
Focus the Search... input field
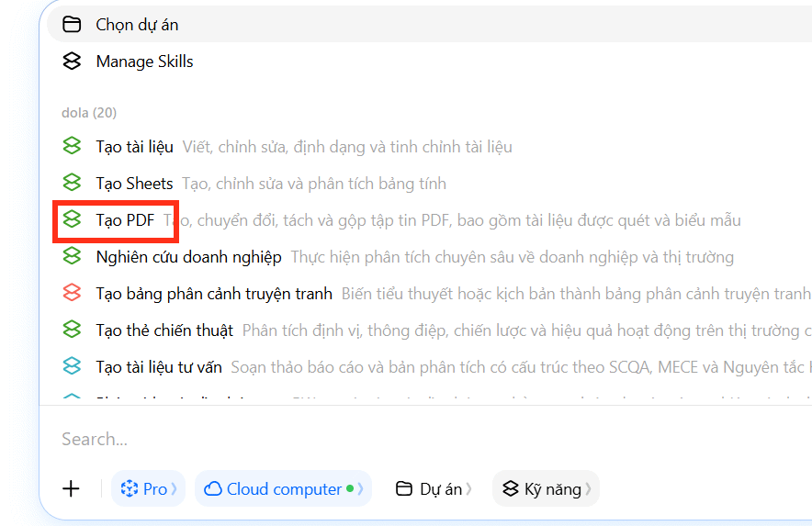pyautogui.click(x=430, y=439)
